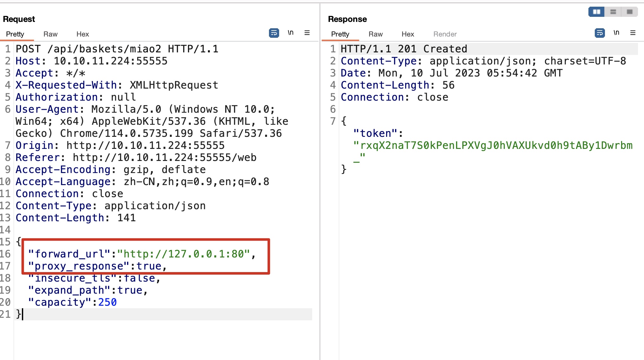The height and width of the screenshot is (360, 644).
Task: Switch to top-bottom split layout icon
Action: pos(613,12)
